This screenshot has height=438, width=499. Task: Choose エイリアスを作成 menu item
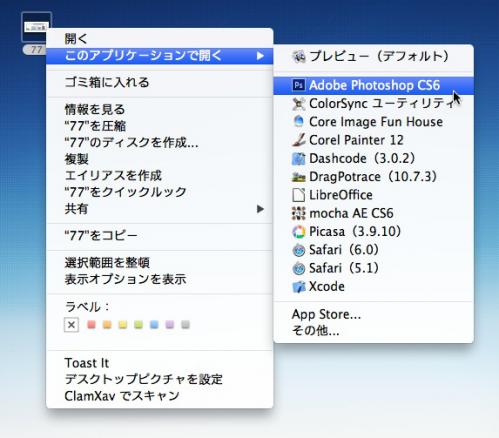point(160,176)
